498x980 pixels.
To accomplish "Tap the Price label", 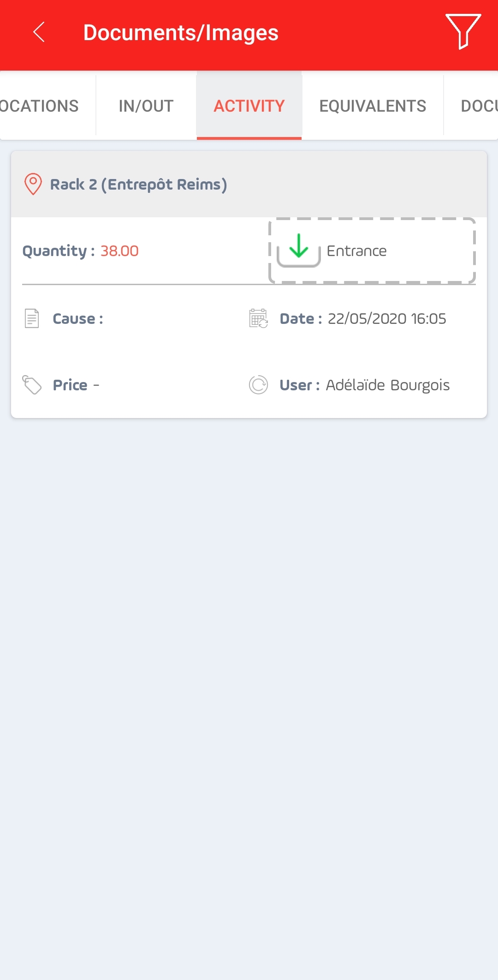I will coord(70,385).
